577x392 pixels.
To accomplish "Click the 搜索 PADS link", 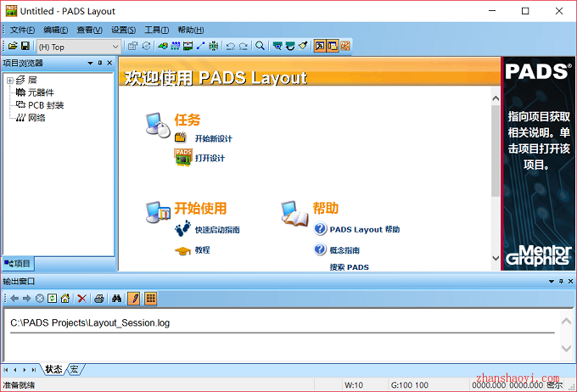I will pos(350,267).
